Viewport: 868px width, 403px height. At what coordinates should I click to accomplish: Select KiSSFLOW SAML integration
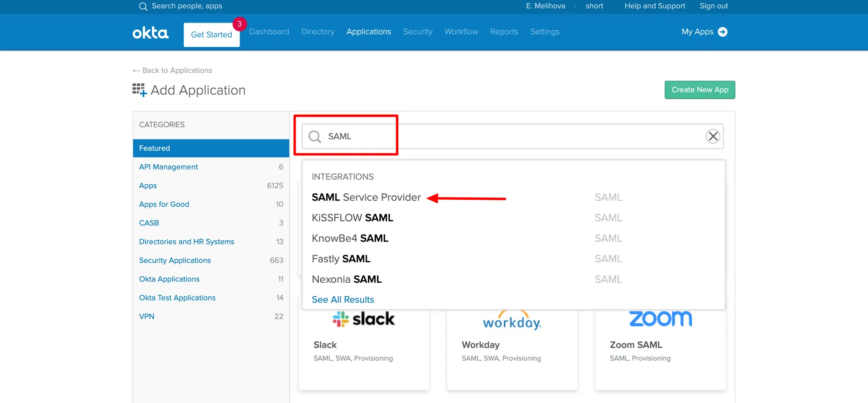click(352, 218)
